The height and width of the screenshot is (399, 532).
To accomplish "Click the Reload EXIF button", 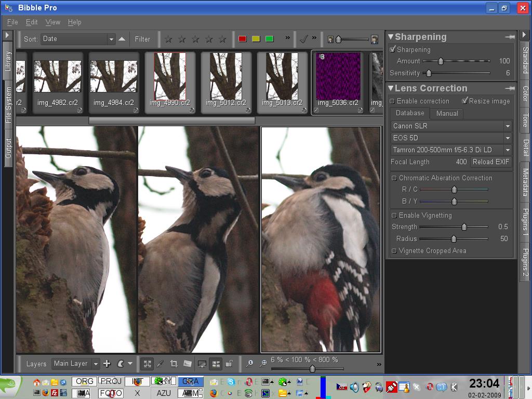I will [x=491, y=162].
